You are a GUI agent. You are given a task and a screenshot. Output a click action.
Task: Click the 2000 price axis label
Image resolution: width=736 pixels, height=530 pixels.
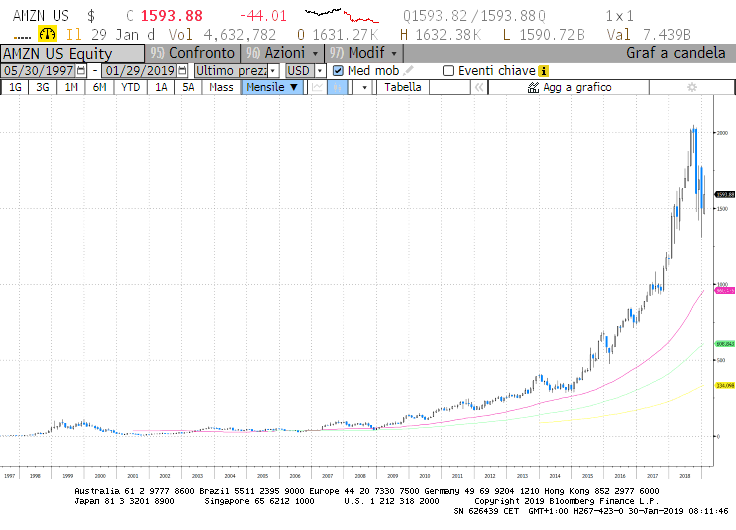(722, 133)
